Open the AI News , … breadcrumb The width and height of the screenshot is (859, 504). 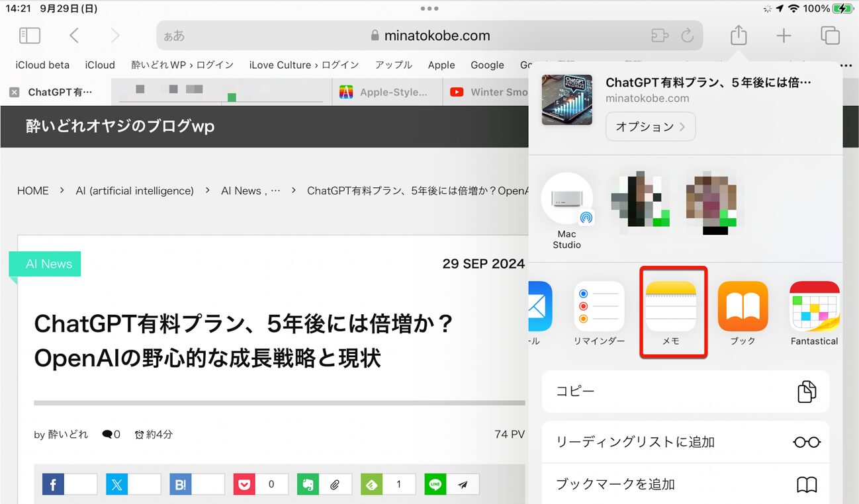click(x=251, y=190)
